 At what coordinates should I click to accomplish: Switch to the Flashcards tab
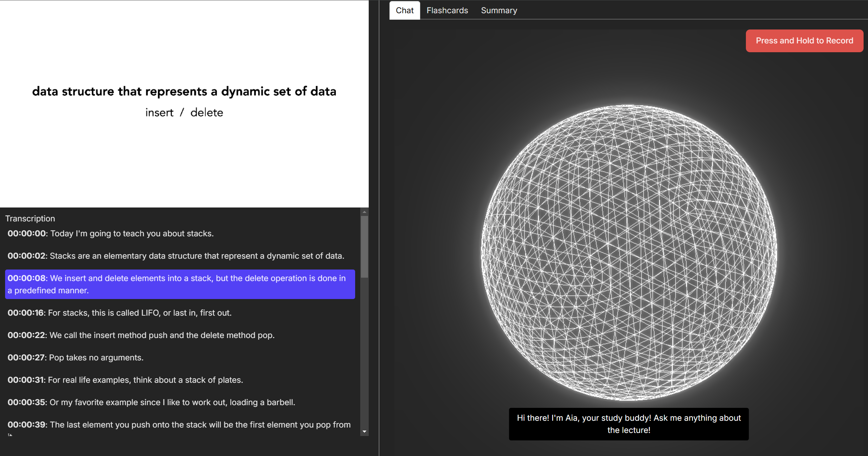click(447, 11)
